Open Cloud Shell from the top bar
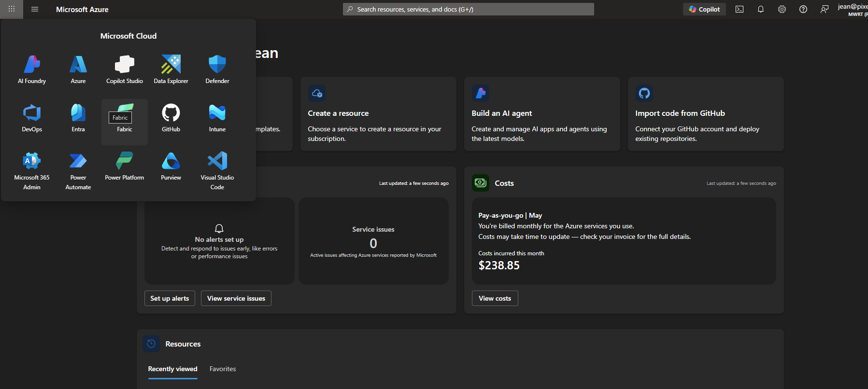The height and width of the screenshot is (389, 868). coord(740,9)
